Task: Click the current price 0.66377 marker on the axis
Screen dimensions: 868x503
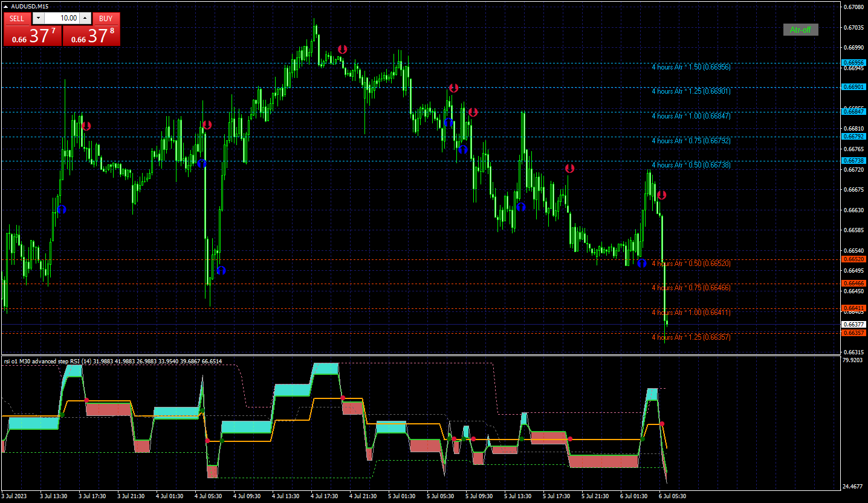Action: tap(853, 325)
